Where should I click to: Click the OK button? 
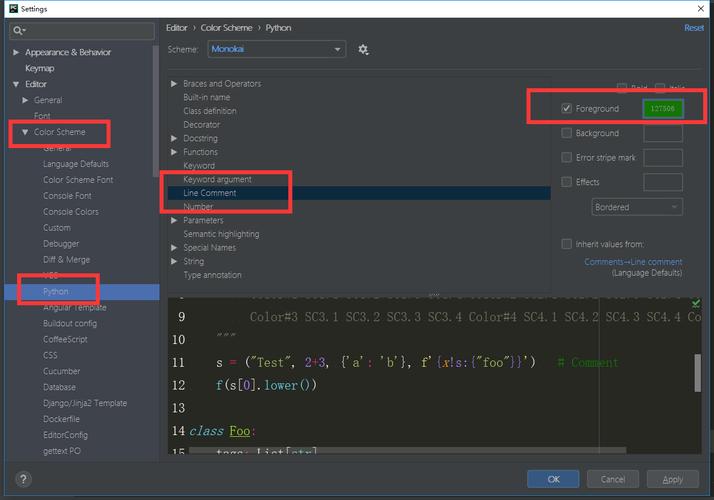[x=553, y=479]
